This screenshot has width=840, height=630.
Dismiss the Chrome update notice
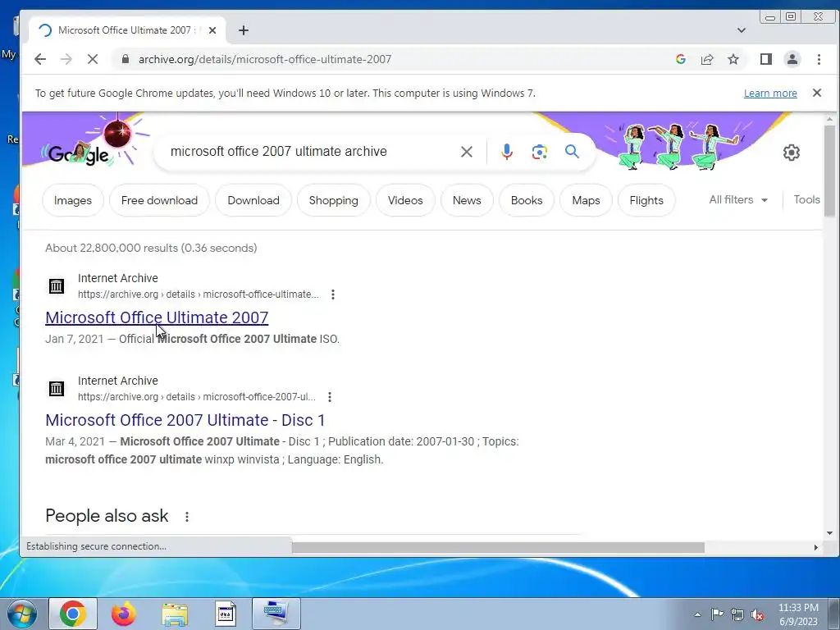pyautogui.click(x=817, y=93)
